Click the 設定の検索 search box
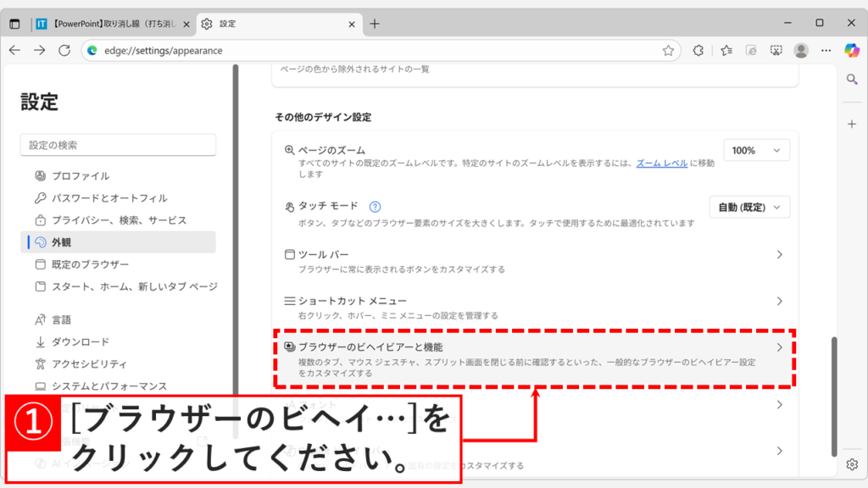This screenshot has width=868, height=488. tap(118, 144)
